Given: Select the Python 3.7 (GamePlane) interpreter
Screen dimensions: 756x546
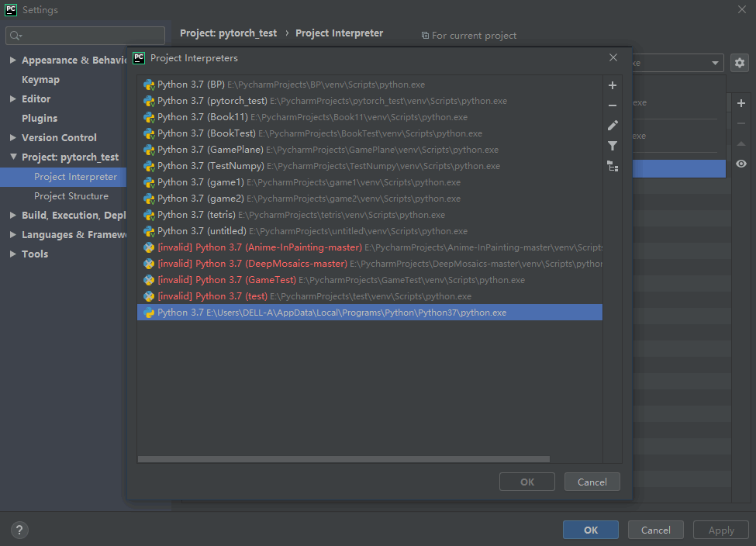Looking at the screenshot, I should [370, 150].
